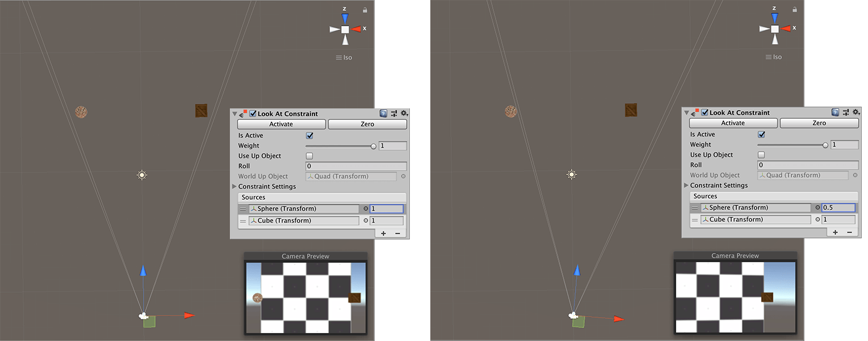Open object picker beside Sphere source, left panel
Image resolution: width=868 pixels, height=341 pixels.
[x=366, y=209]
